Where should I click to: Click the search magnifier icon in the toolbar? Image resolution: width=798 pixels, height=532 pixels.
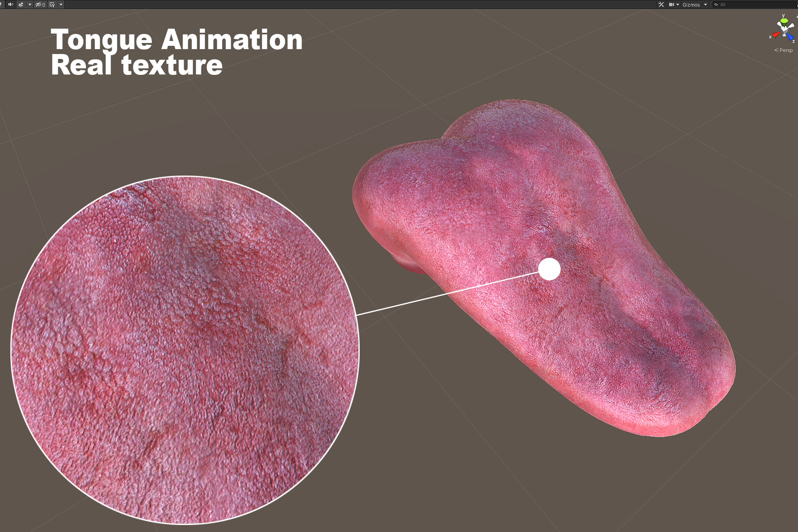716,5
